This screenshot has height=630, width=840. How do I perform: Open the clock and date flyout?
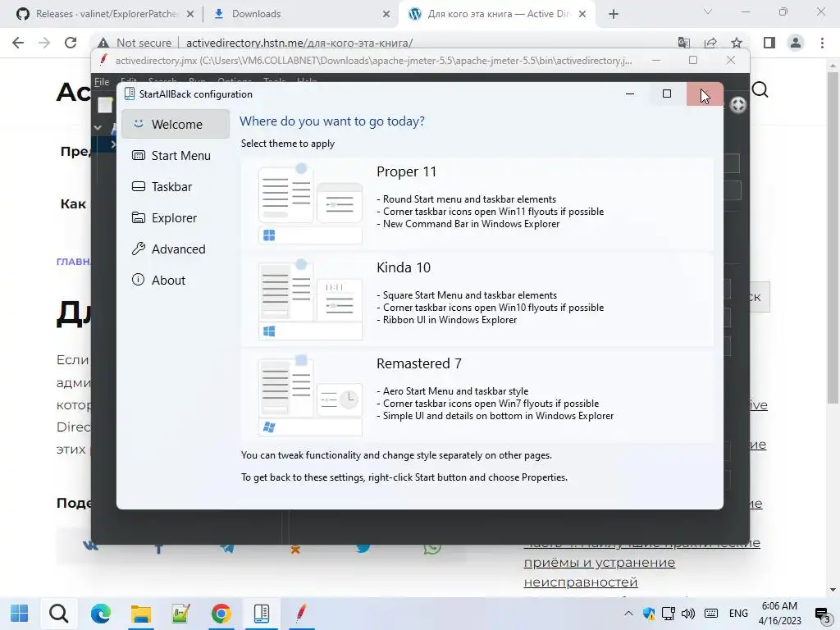[x=779, y=614]
